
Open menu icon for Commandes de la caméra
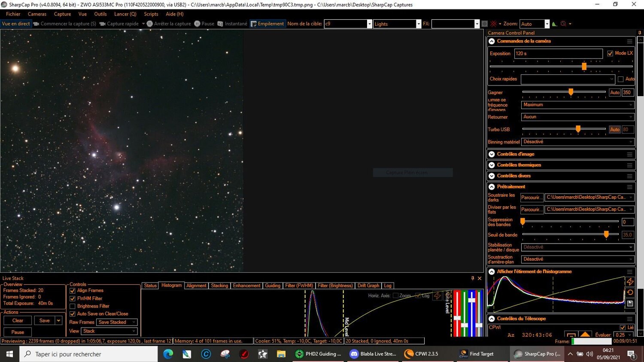pos(629,41)
